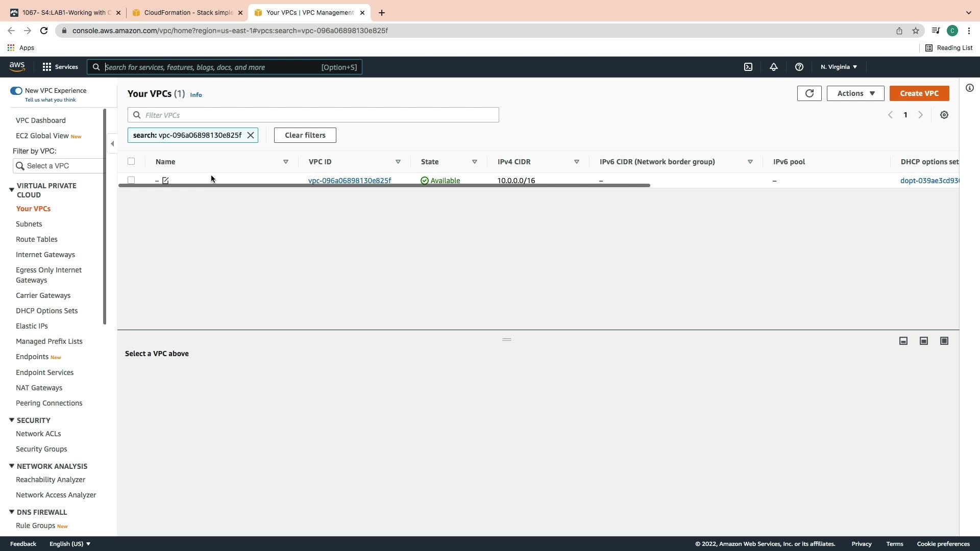Open table preferences gear icon
Screen dimensions: 980x551
tap(944, 115)
